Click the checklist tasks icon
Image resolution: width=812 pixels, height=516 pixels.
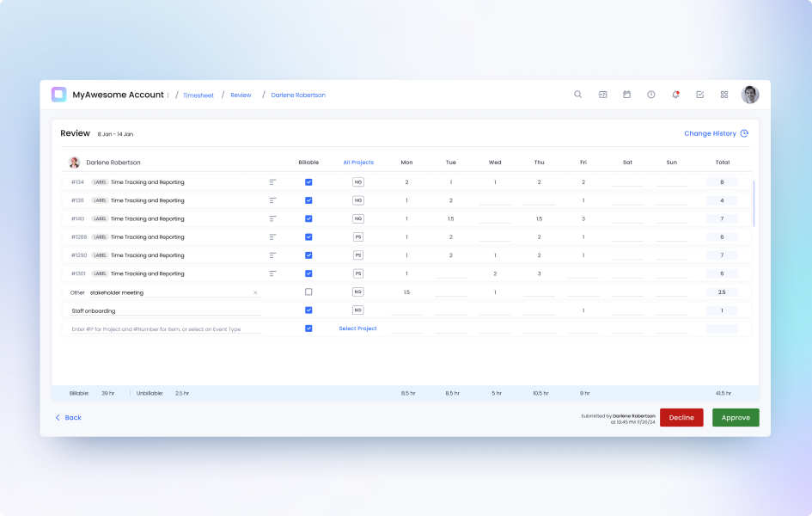click(700, 95)
